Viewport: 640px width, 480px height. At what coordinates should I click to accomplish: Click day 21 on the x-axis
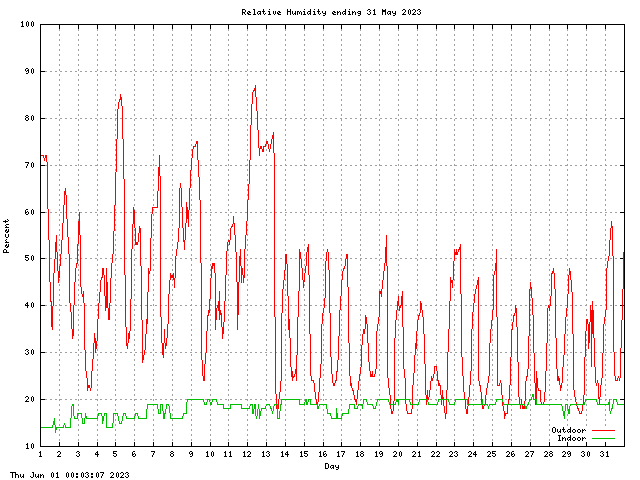[x=417, y=454]
